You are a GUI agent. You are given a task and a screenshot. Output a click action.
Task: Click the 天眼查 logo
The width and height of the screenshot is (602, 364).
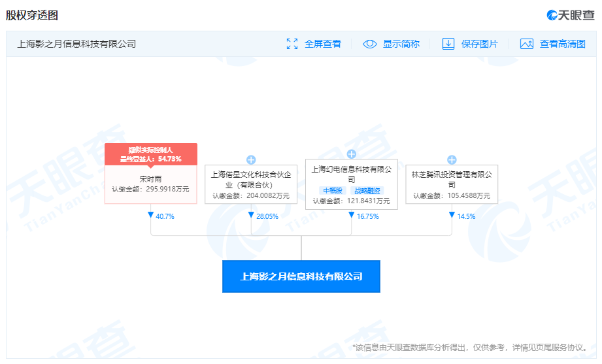click(571, 15)
